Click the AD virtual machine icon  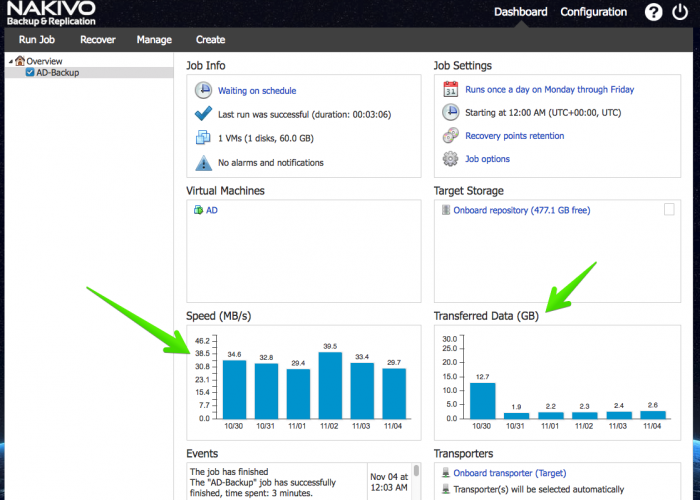(198, 210)
